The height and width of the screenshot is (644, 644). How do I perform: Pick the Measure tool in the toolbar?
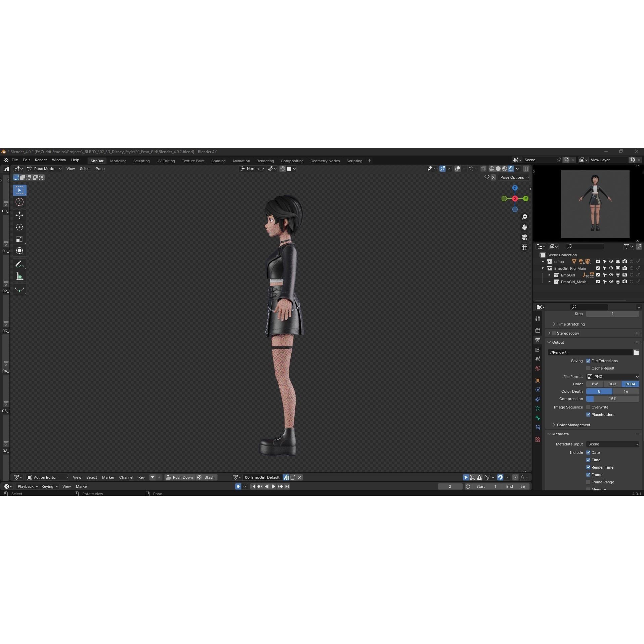(19, 276)
